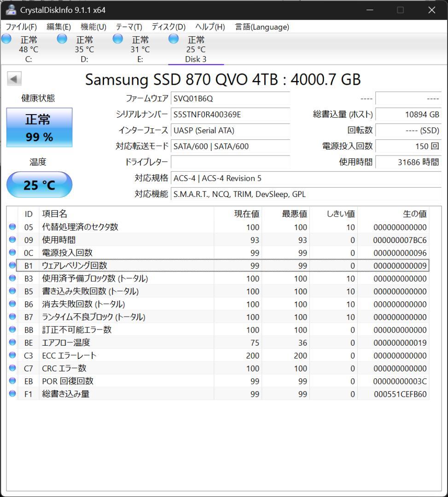The height and width of the screenshot is (497, 448).
Task: Click the 正常 99 % health status button
Action: pos(39,127)
